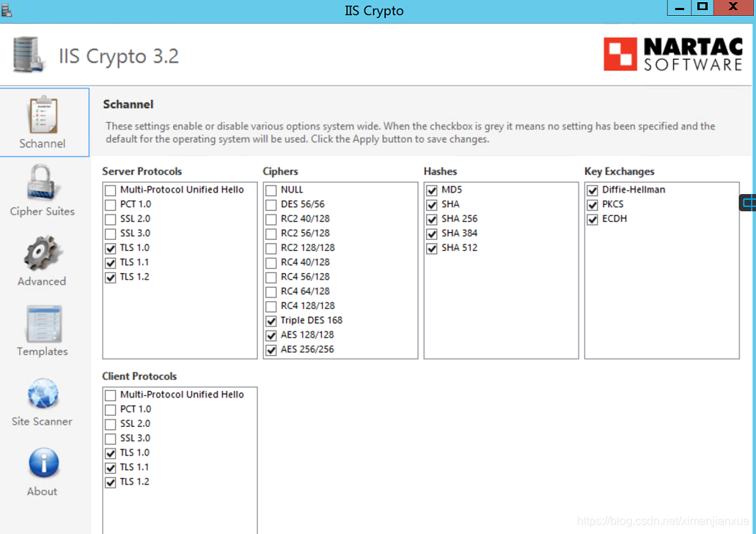Click the Hashes heading

click(x=441, y=171)
